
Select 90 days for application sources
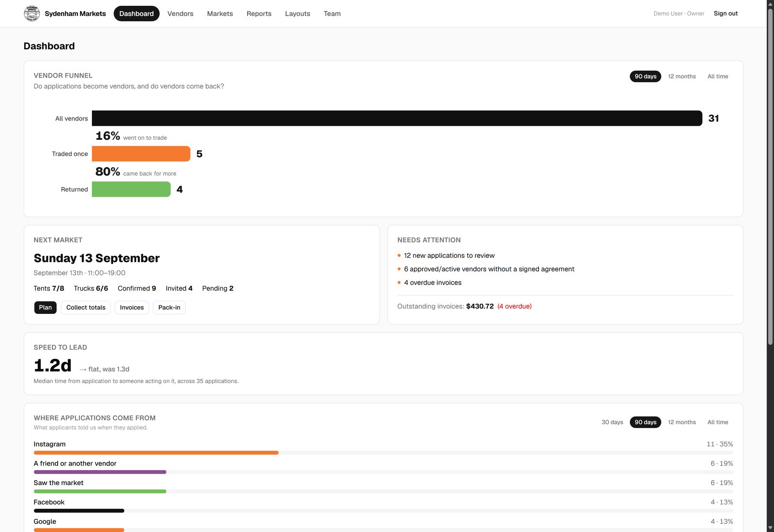click(645, 422)
